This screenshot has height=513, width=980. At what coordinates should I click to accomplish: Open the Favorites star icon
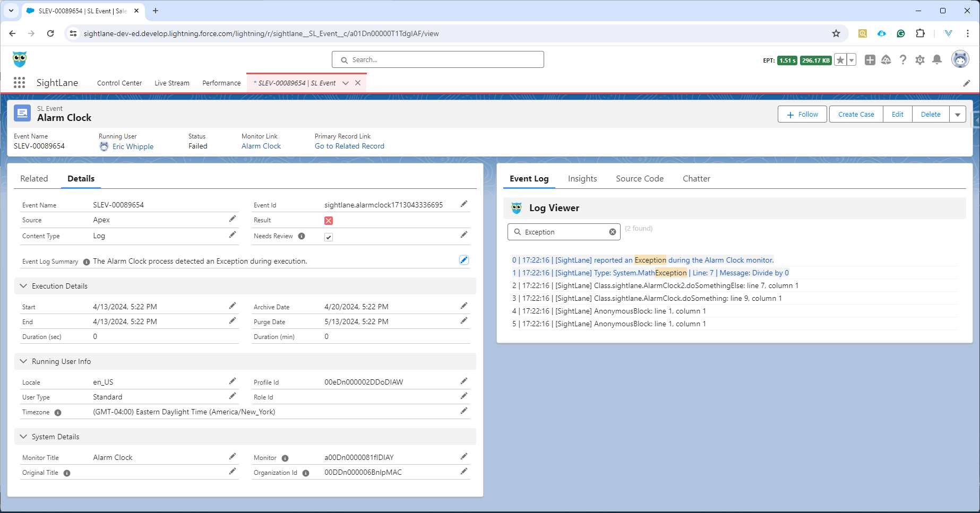point(840,60)
